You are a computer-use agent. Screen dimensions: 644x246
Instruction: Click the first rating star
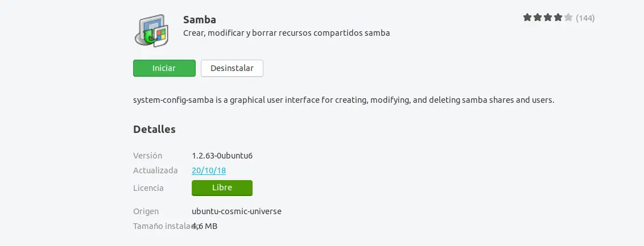click(527, 18)
